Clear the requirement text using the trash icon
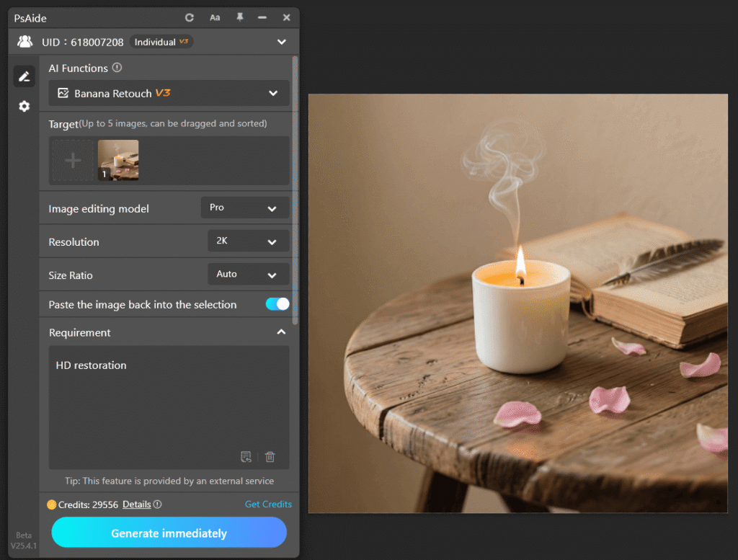This screenshot has width=738, height=560. coord(270,457)
